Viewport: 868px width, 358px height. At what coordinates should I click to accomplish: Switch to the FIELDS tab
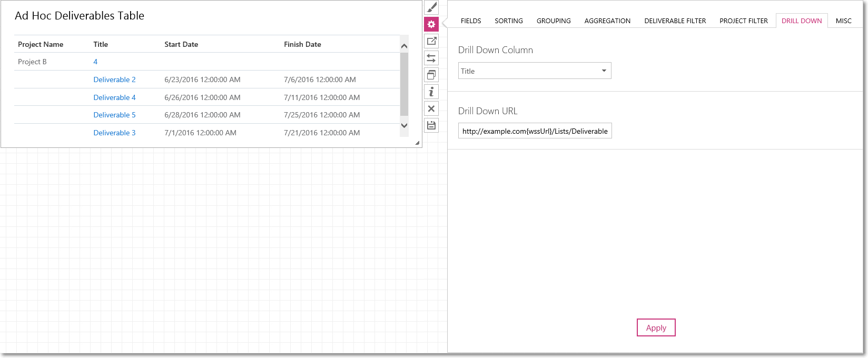coord(471,21)
